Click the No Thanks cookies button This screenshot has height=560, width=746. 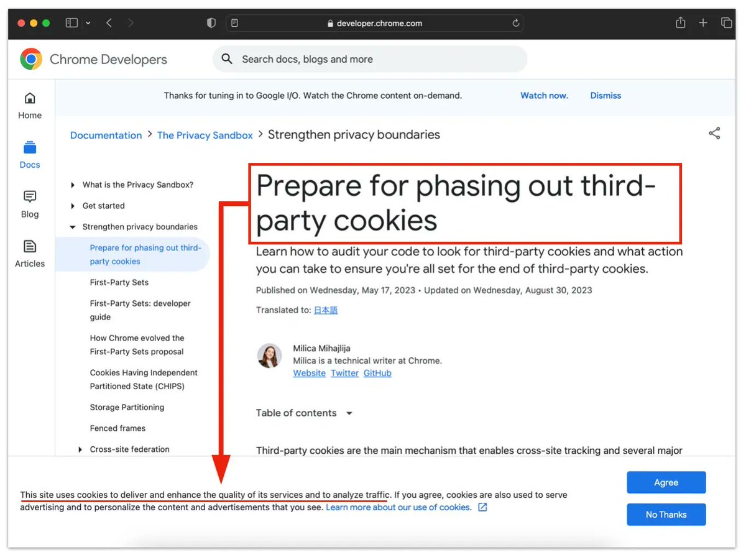tap(666, 515)
